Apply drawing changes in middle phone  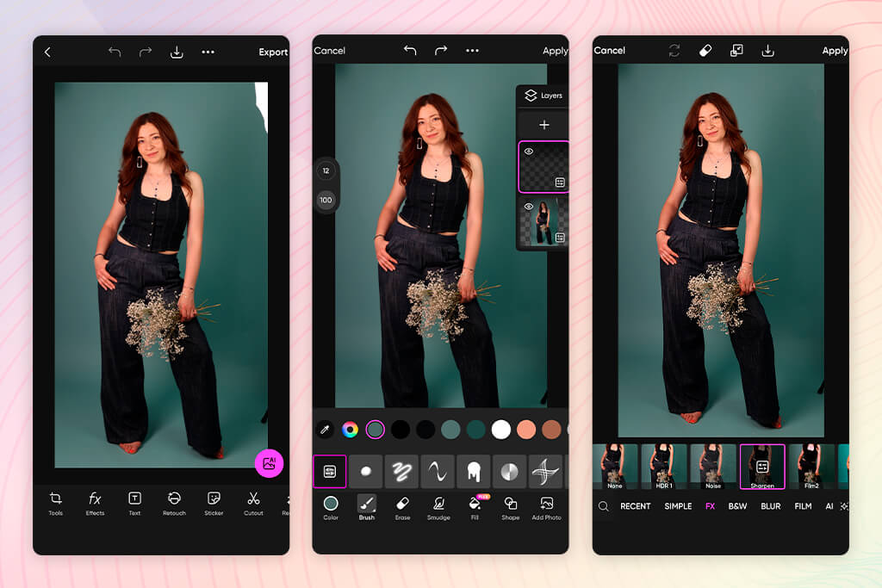click(x=556, y=51)
